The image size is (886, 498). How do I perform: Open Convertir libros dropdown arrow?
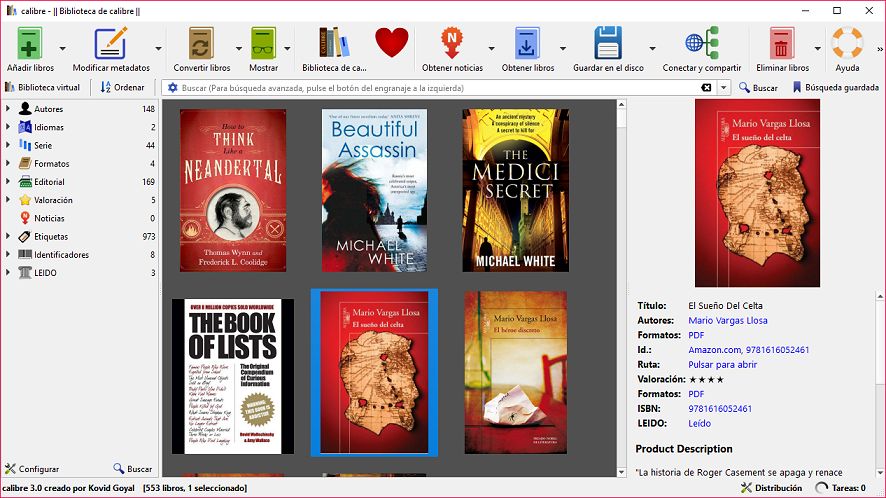(x=238, y=49)
